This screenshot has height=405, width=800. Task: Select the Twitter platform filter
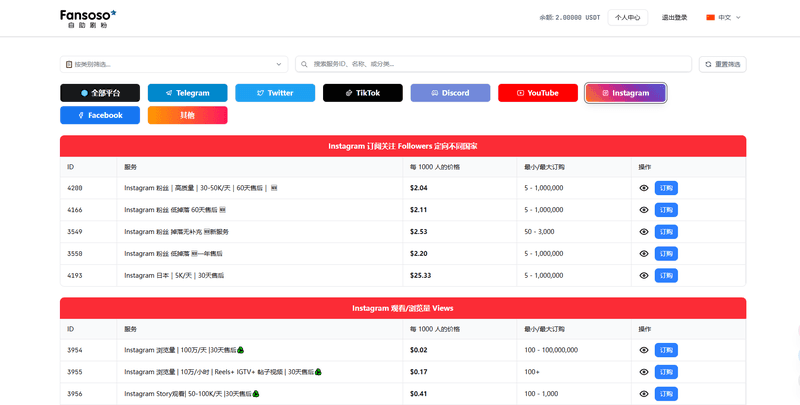275,93
